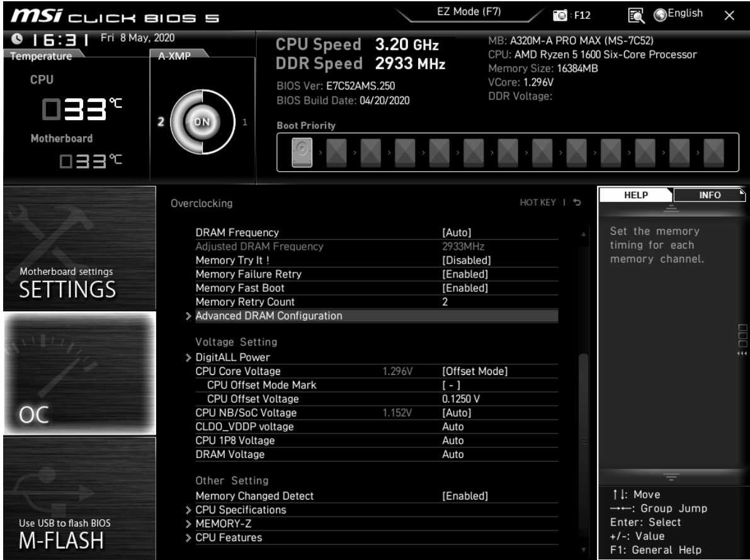Edit CLDO_VDDP voltage Auto field
The height and width of the screenshot is (560, 750).
pyautogui.click(x=377, y=427)
